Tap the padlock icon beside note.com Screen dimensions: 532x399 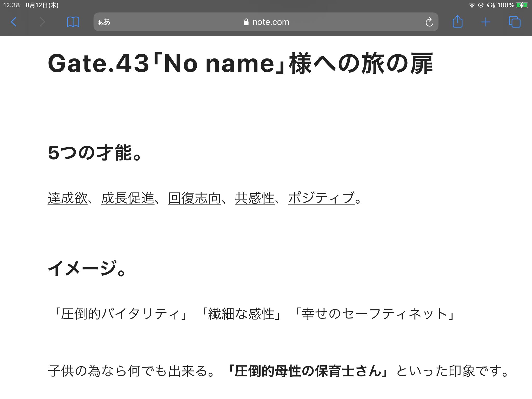coord(246,22)
